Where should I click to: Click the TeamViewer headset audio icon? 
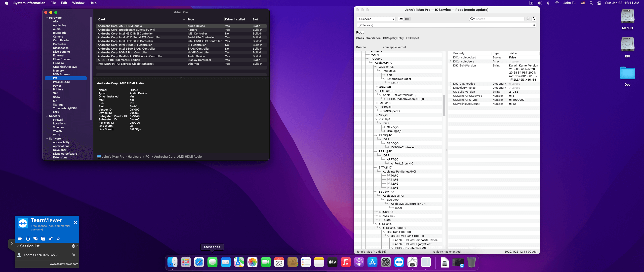pyautogui.click(x=28, y=239)
